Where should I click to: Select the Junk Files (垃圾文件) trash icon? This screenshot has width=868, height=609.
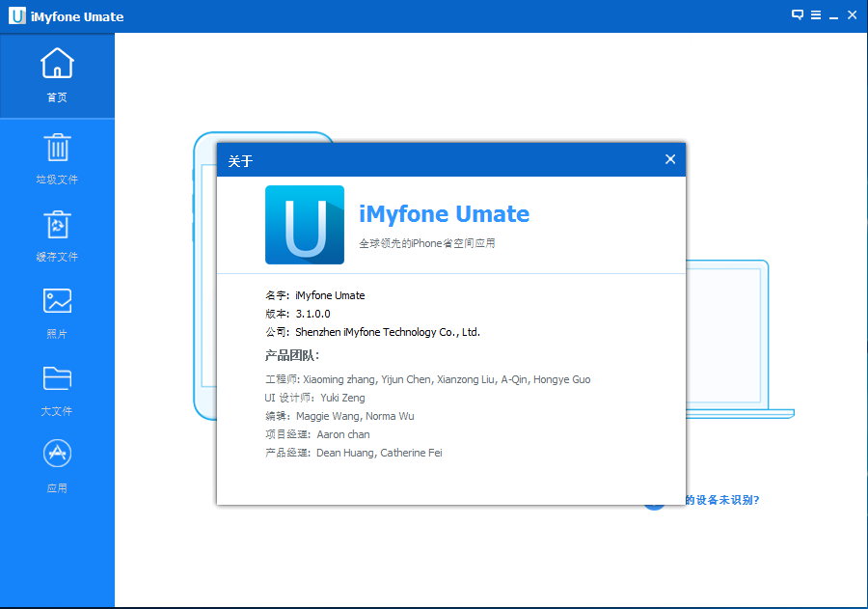tap(57, 148)
